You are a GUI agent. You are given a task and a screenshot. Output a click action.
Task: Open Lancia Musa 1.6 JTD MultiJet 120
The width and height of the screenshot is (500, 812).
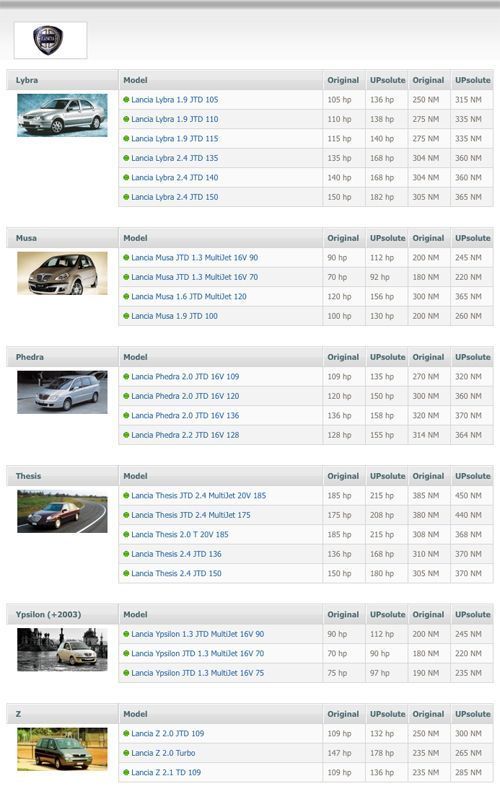pyautogui.click(x=189, y=297)
